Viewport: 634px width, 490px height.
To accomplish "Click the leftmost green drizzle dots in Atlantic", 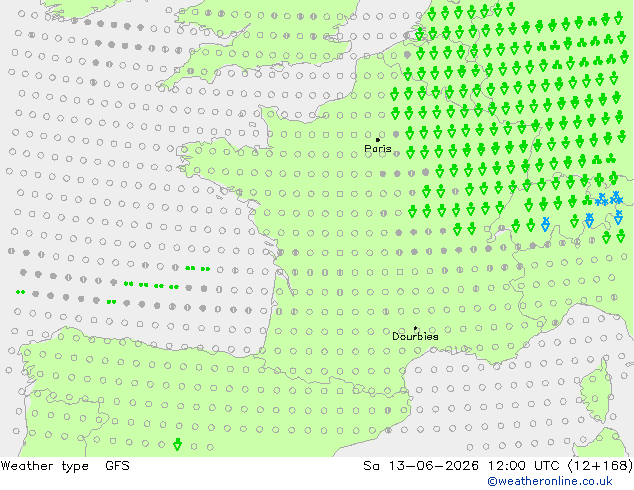I will (20, 292).
